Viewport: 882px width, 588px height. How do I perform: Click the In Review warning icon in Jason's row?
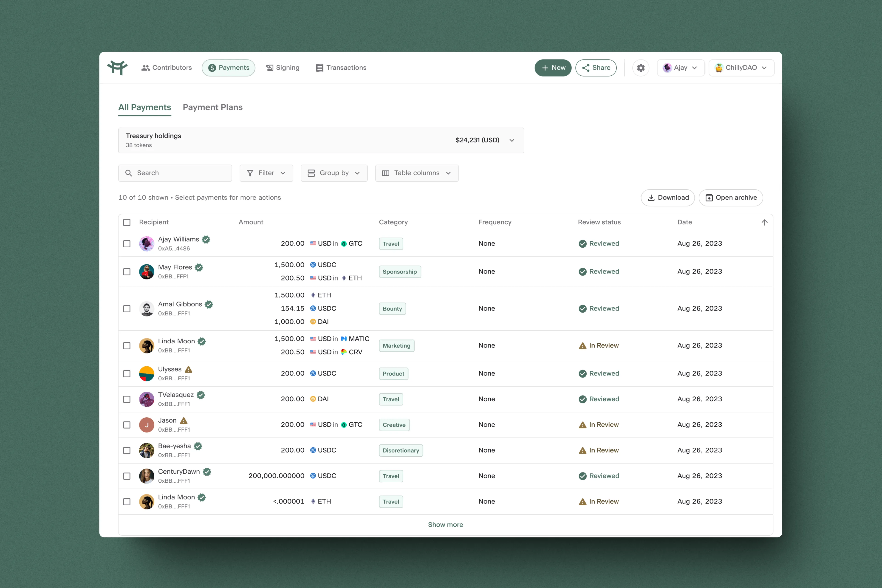click(x=582, y=425)
